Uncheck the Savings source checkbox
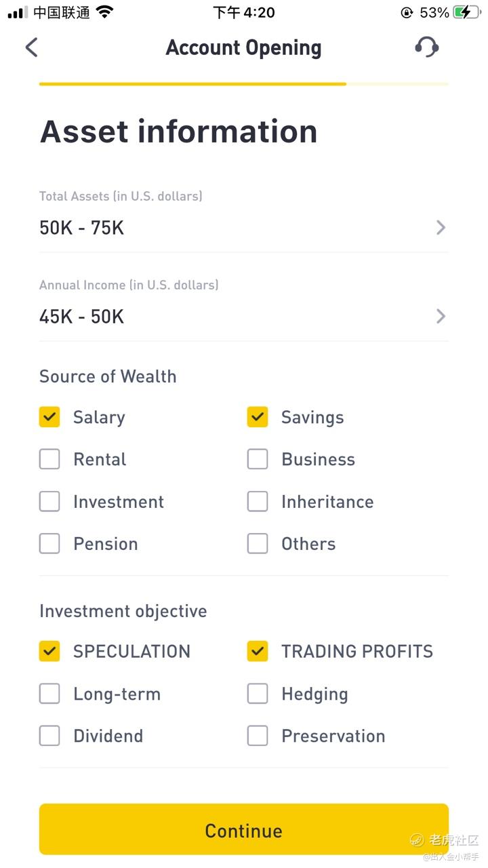The width and height of the screenshot is (488, 868). (x=258, y=417)
